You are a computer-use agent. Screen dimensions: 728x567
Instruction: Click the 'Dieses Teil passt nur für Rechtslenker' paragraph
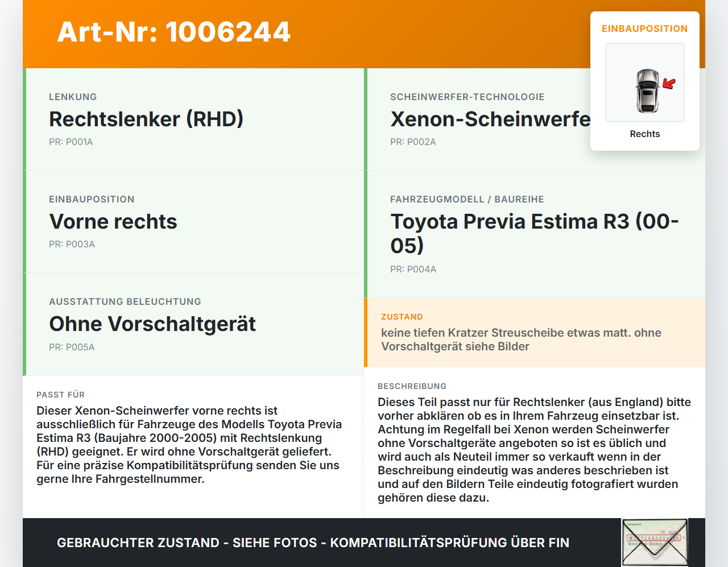click(535, 450)
